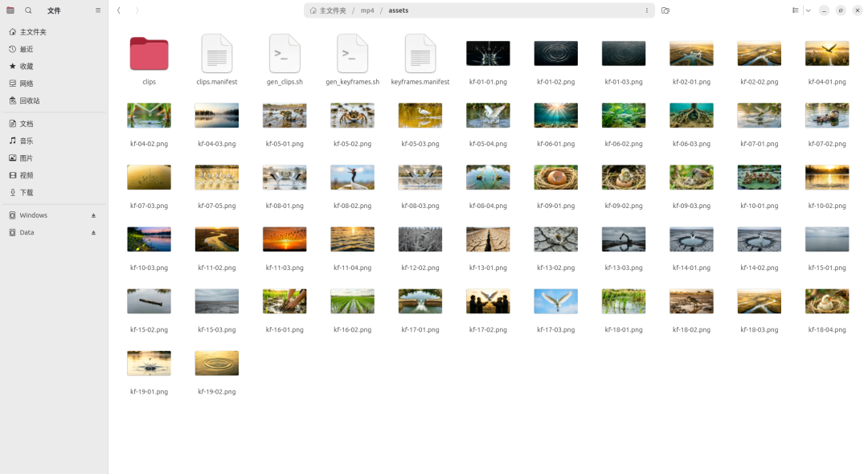Viewport: 868px width, 474px height.
Task: Open the Data drive in sidebar
Action: click(x=55, y=232)
